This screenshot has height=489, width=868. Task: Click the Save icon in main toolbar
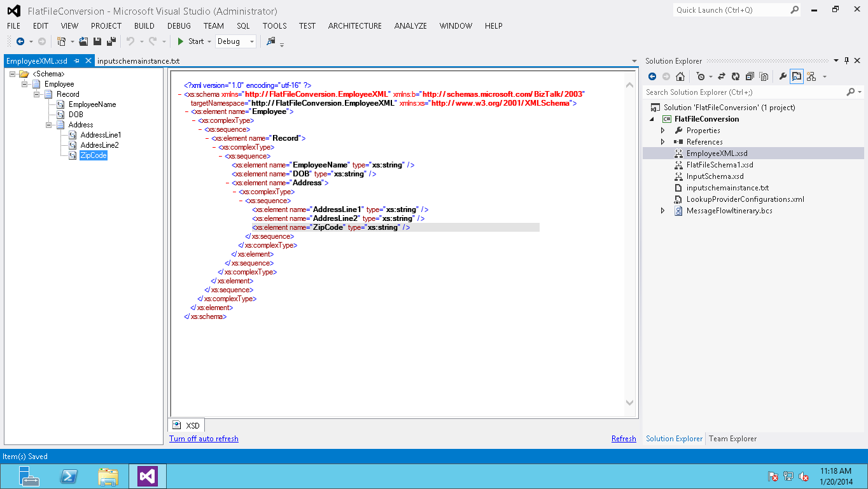[97, 41]
